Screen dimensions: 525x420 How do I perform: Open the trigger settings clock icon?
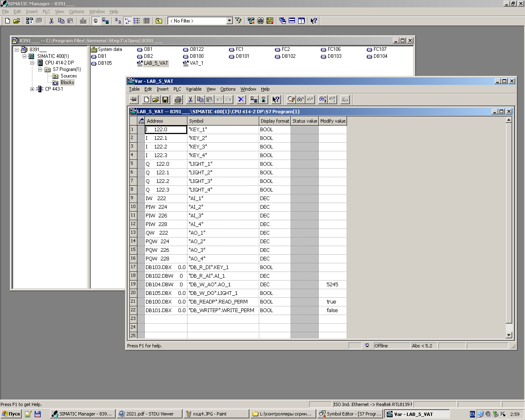coord(291,100)
